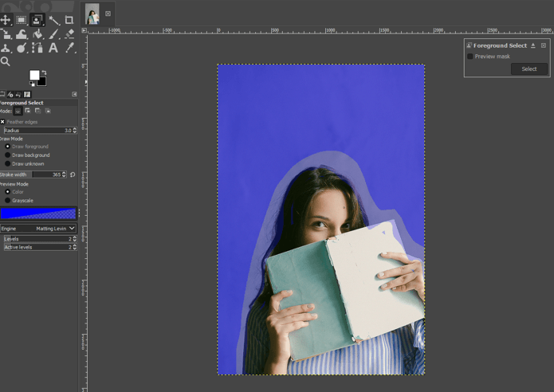Set selection mode to Add
This screenshot has width=554, height=392.
(x=28, y=111)
